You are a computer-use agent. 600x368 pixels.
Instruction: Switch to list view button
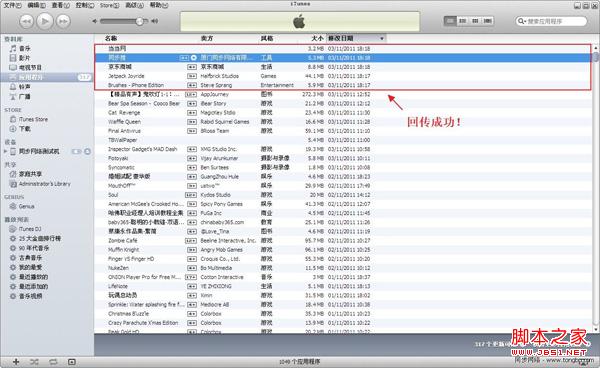tap(450, 21)
